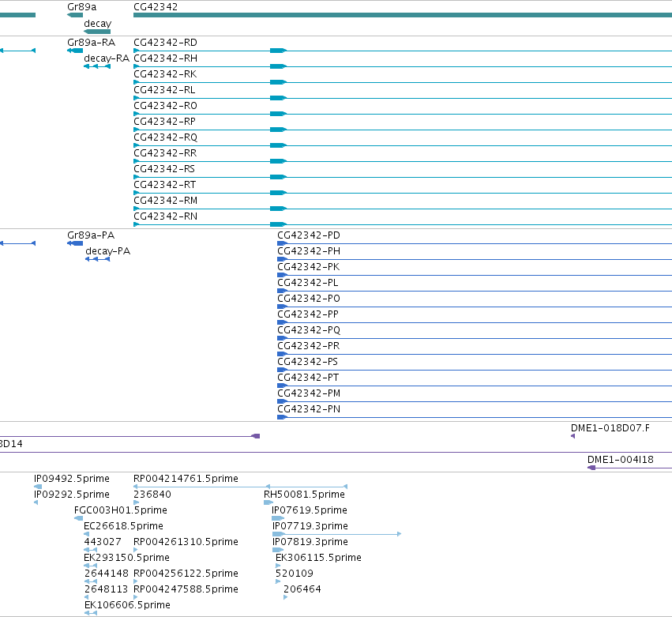The height and width of the screenshot is (617, 672).
Task: Open protein CG42342-PK
Action: coord(309,267)
